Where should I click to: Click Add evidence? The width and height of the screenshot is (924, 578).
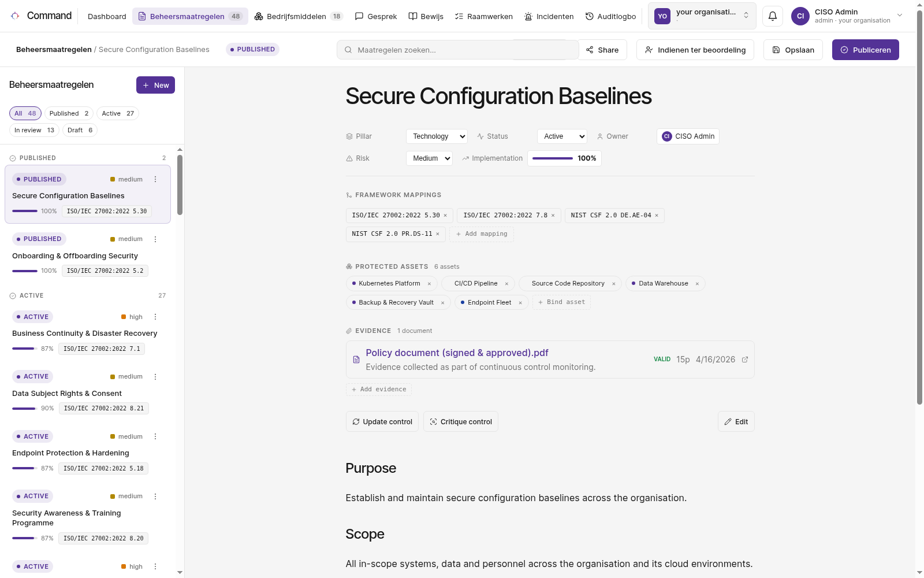click(379, 390)
